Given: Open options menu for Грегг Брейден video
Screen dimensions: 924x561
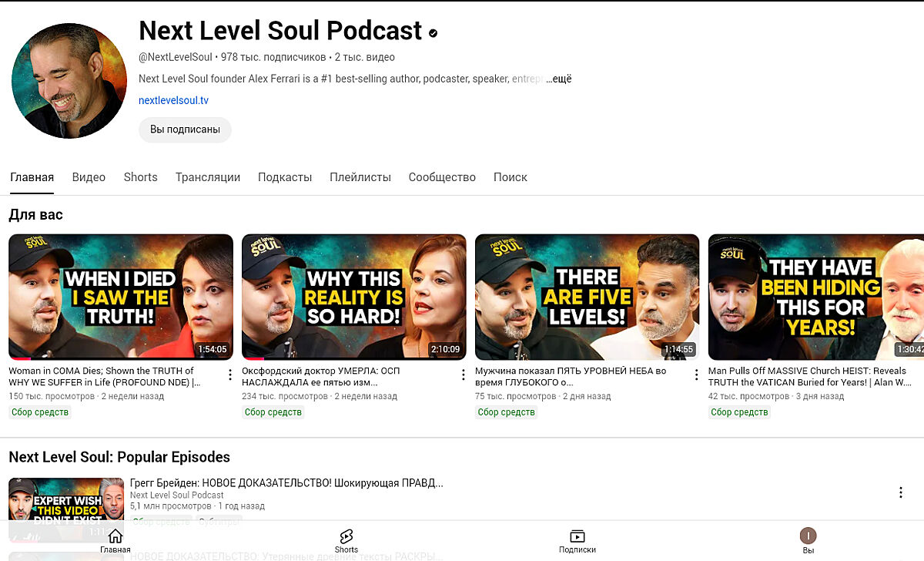Looking at the screenshot, I should click(900, 492).
